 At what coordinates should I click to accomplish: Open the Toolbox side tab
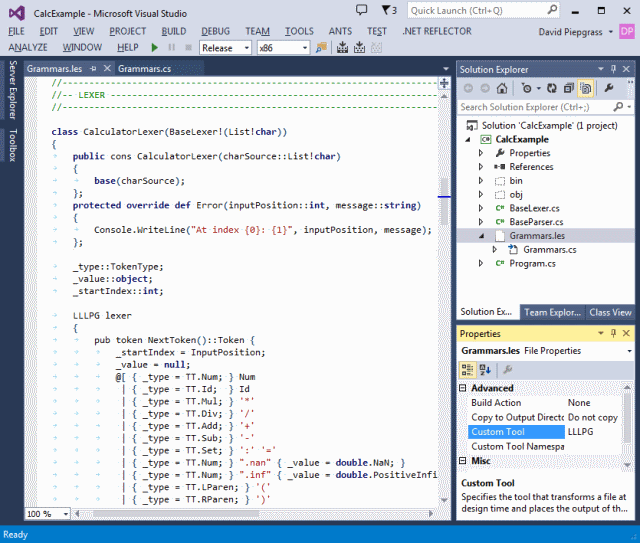coord(13,145)
